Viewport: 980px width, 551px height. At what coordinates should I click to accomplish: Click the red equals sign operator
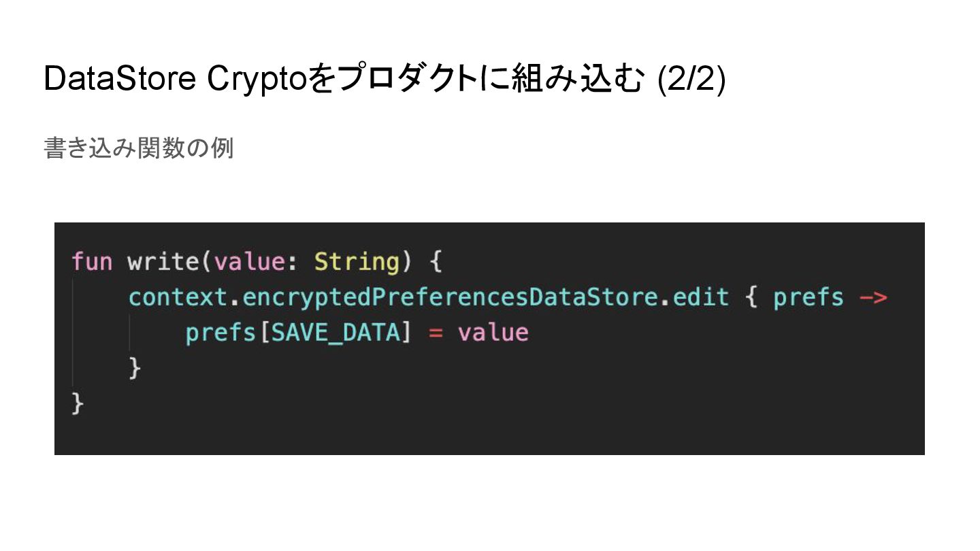pos(436,333)
